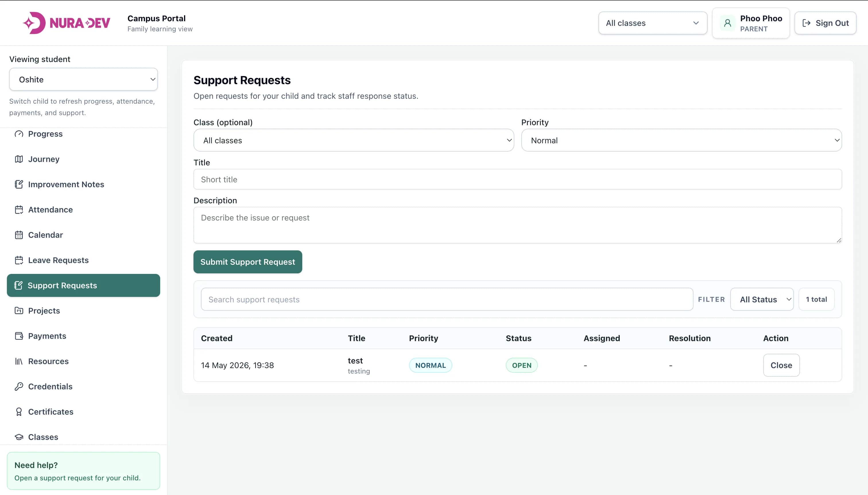Go to Resources in the sidebar
This screenshot has width=868, height=495.
(x=84, y=361)
